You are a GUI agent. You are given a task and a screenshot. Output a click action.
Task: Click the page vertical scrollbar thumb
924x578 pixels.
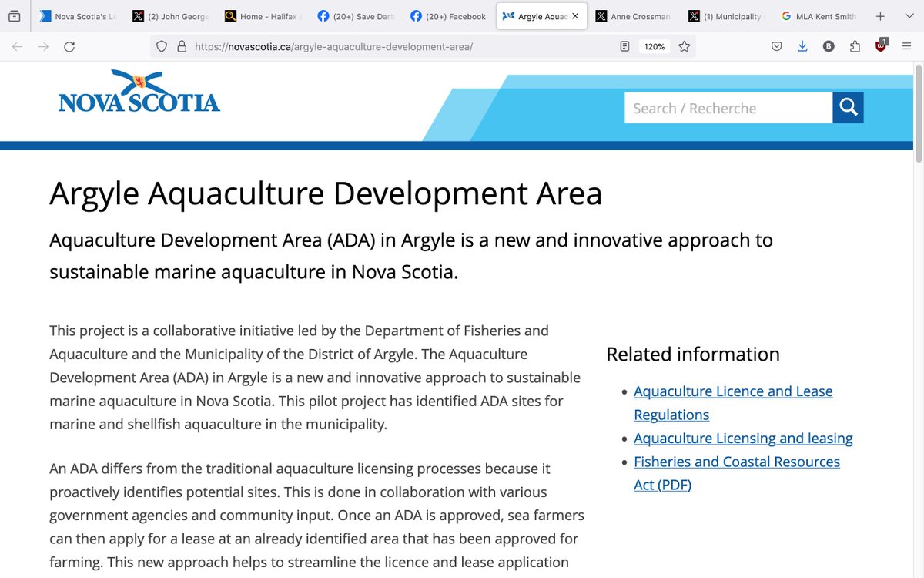click(x=919, y=114)
